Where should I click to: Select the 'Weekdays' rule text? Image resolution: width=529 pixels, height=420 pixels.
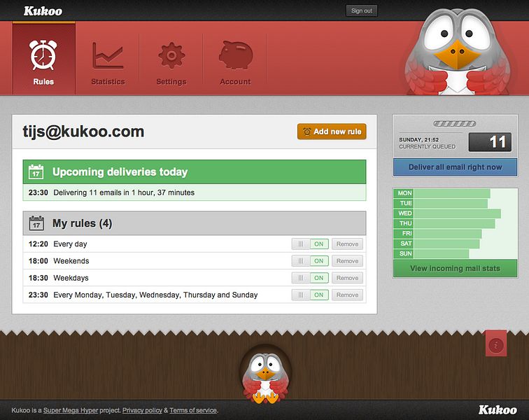coord(71,278)
